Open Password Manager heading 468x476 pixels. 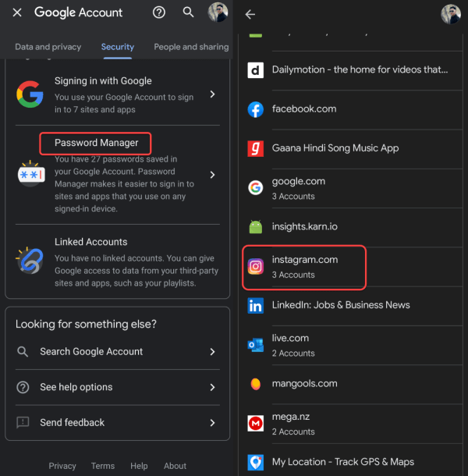(x=96, y=143)
